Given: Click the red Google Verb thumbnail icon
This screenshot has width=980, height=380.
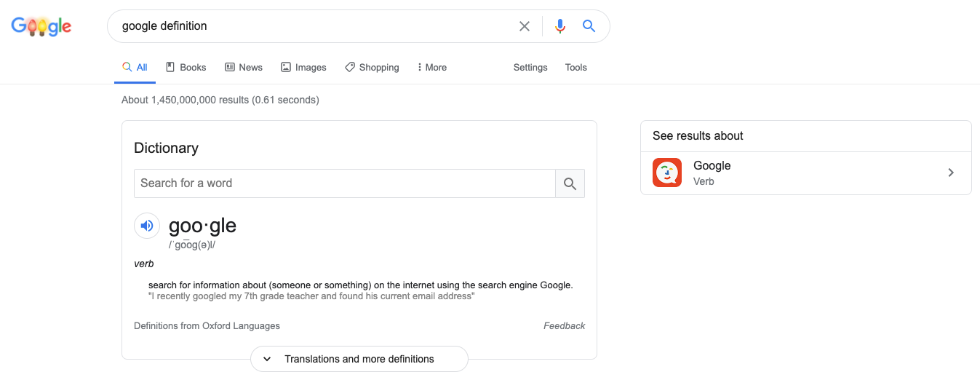Looking at the screenshot, I should pos(667,173).
